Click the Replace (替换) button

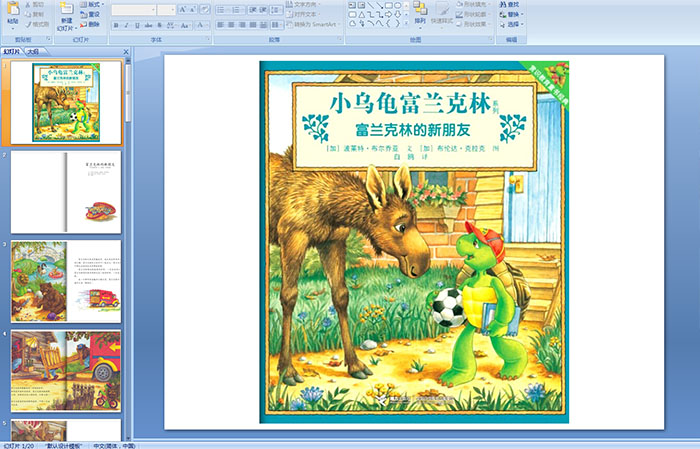pos(512,14)
